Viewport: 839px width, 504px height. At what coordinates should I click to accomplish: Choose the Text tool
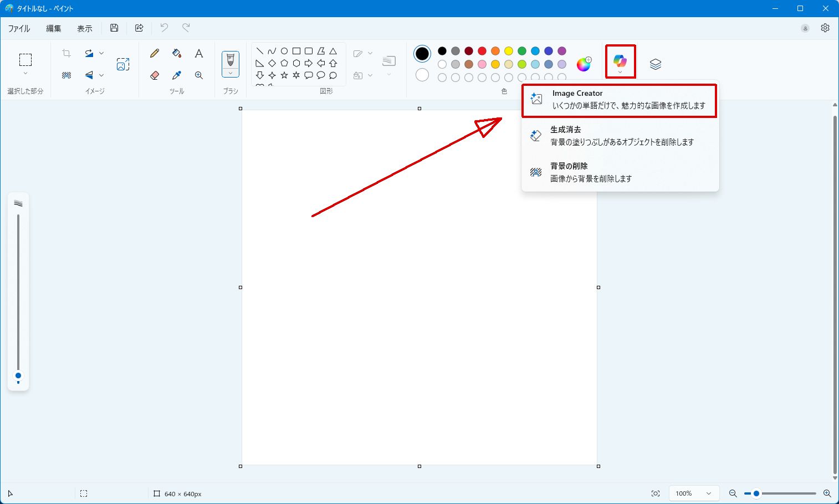(199, 53)
